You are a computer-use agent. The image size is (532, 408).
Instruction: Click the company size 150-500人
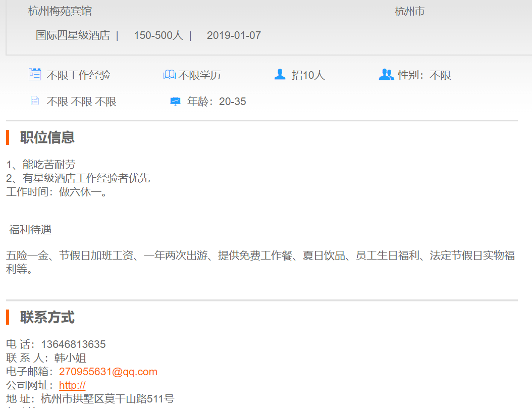click(158, 35)
